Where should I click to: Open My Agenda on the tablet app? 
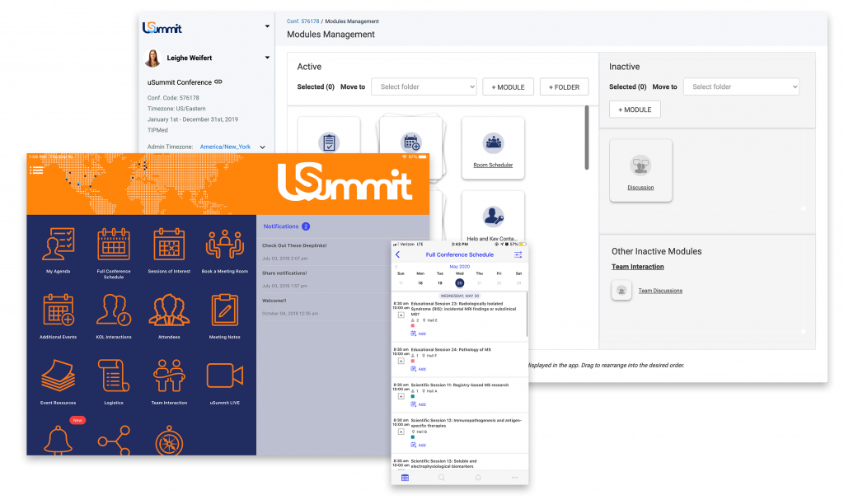tap(59, 250)
